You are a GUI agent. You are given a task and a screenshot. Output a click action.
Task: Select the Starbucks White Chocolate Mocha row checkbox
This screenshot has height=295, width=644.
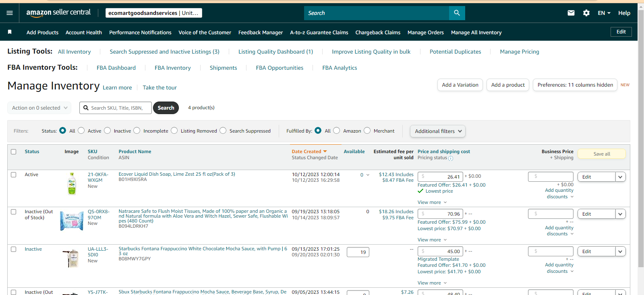point(14,249)
